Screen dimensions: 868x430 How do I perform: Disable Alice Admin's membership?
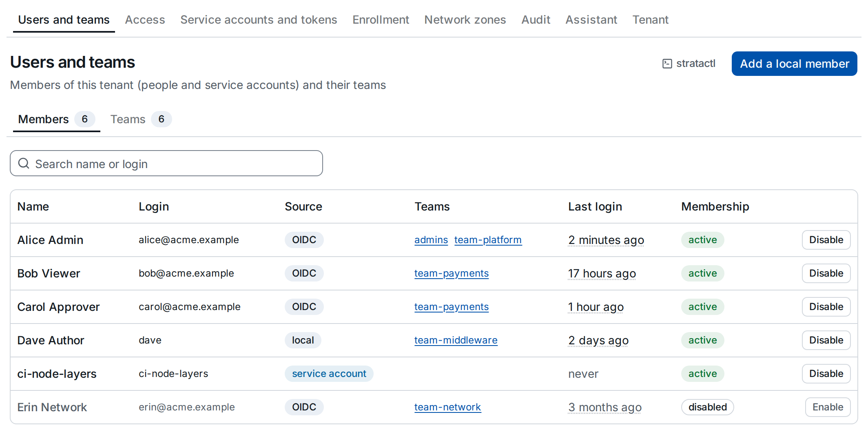[x=826, y=240]
